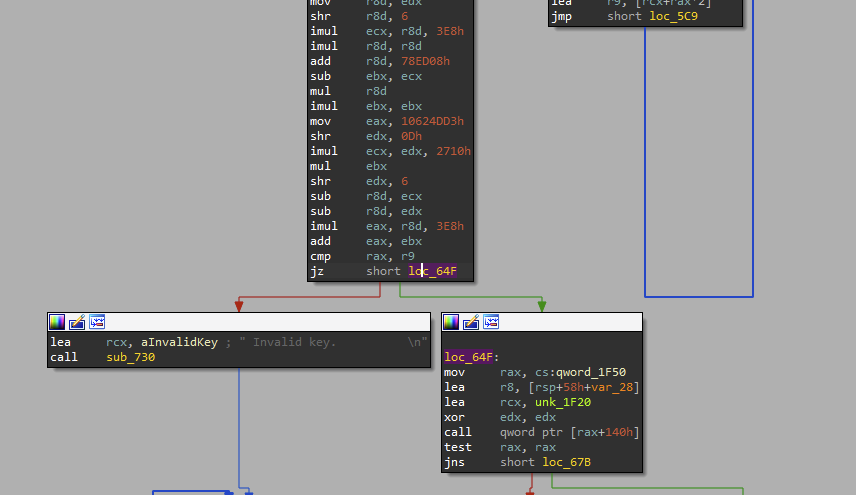
Task: Click the 10624DD3h constant
Action: click(432, 121)
